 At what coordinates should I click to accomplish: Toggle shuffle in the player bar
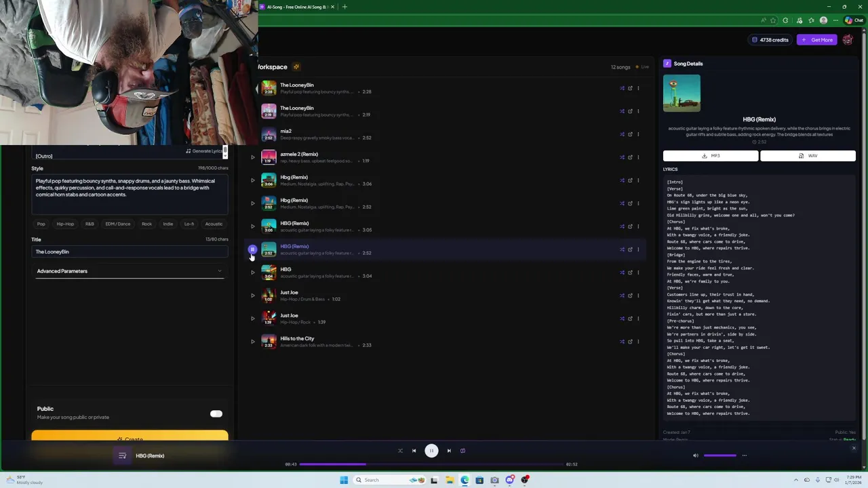pos(400,451)
